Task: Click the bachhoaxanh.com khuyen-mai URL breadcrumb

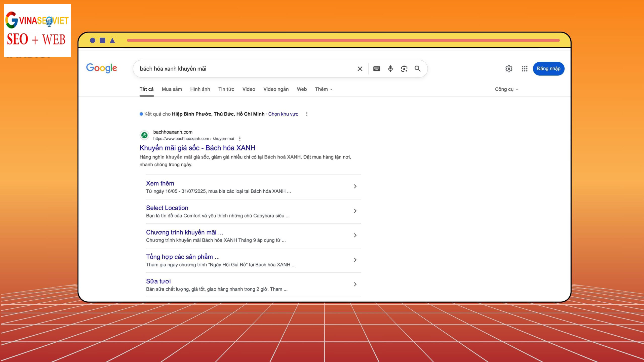Action: pyautogui.click(x=193, y=139)
